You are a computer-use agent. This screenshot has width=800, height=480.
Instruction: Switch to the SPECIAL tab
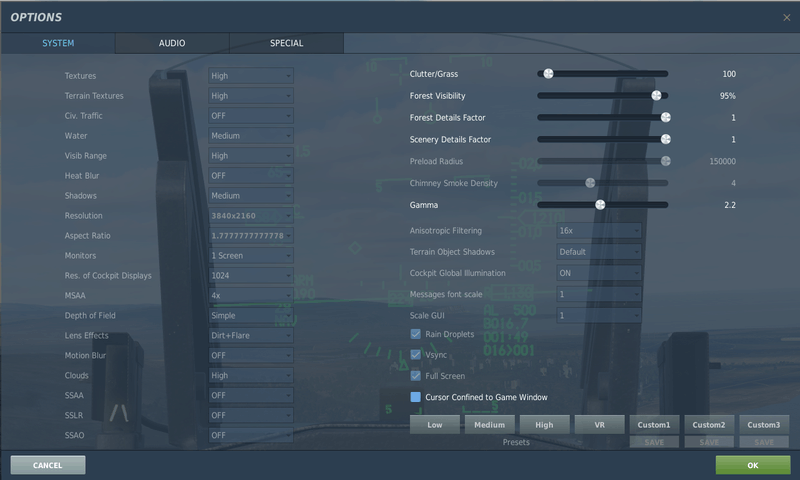coord(286,43)
